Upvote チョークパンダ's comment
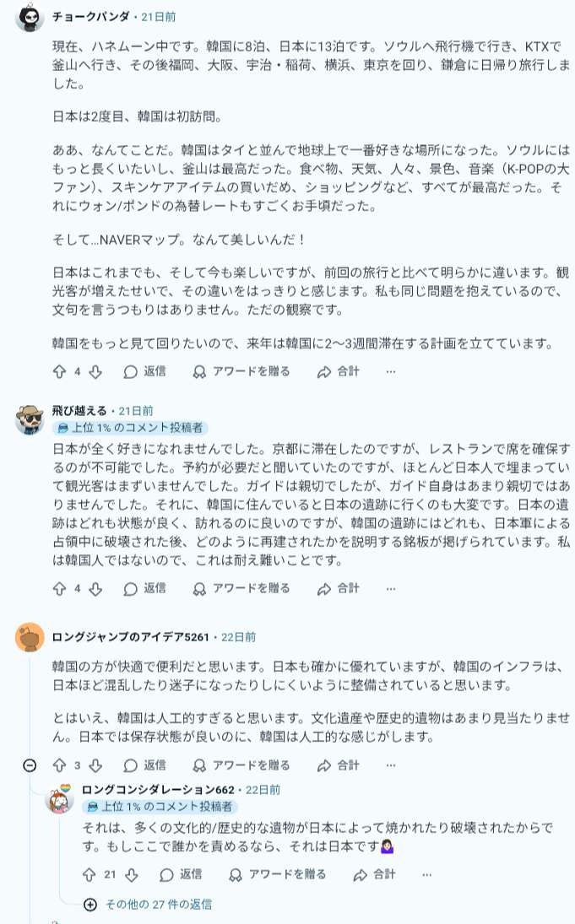 pyautogui.click(x=59, y=371)
